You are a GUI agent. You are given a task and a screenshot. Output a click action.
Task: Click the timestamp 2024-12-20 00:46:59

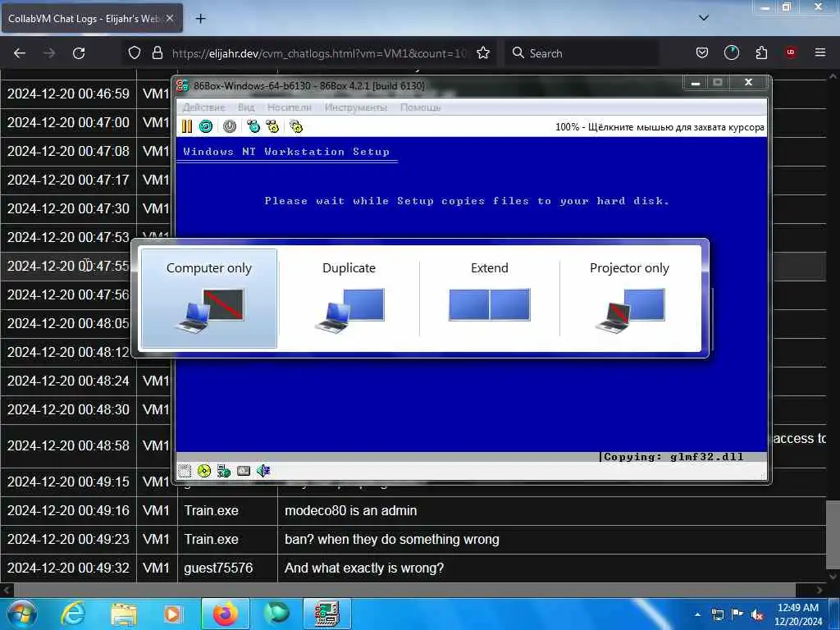click(x=69, y=94)
